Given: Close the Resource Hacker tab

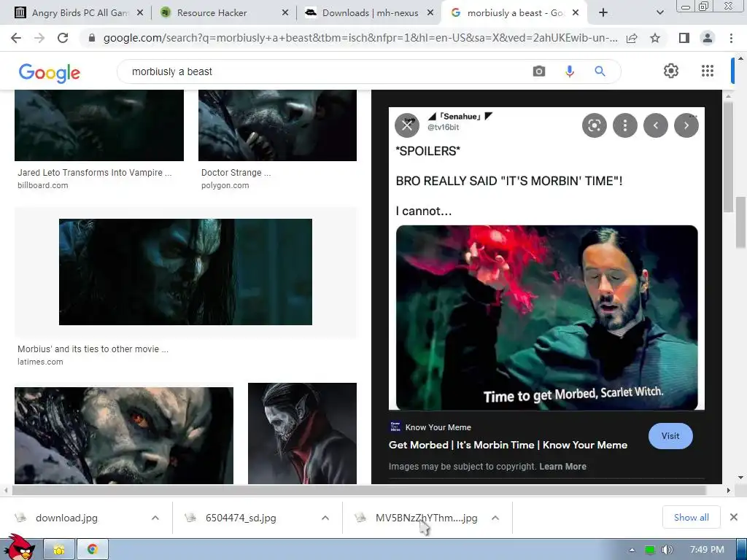Looking at the screenshot, I should (x=285, y=13).
